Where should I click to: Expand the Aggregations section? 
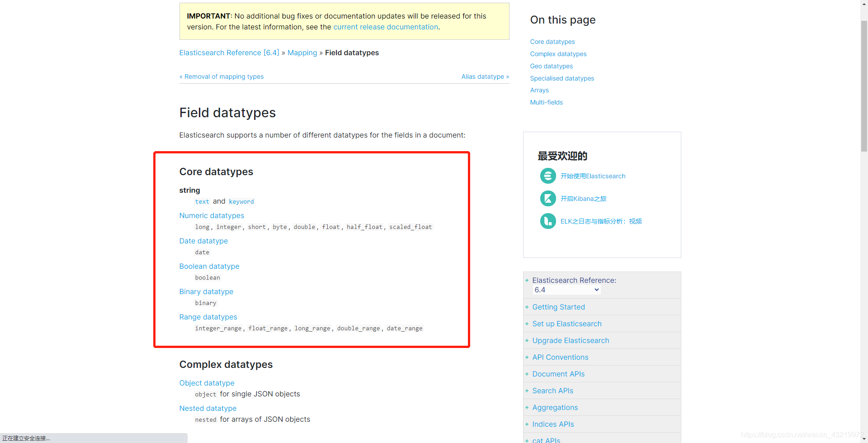527,407
